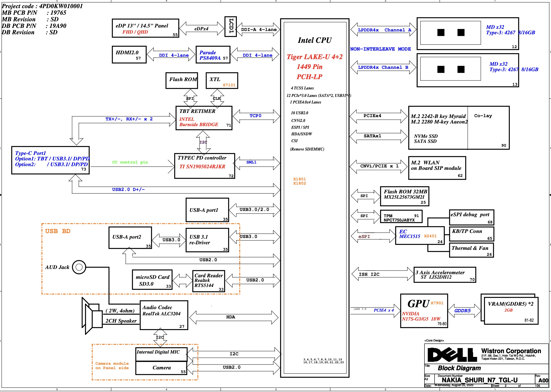551x392 pixels.
Task: Click MD x32 Type-3 top memory label
Action: [x=510, y=30]
